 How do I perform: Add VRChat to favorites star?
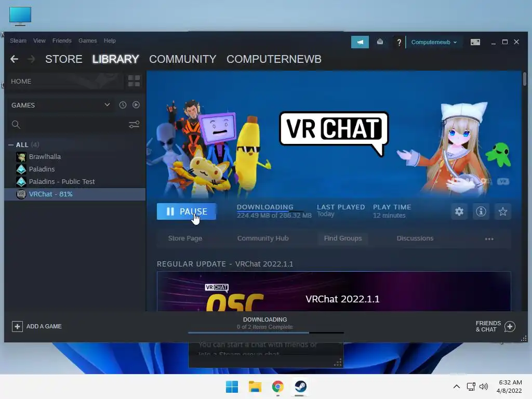coord(503,212)
